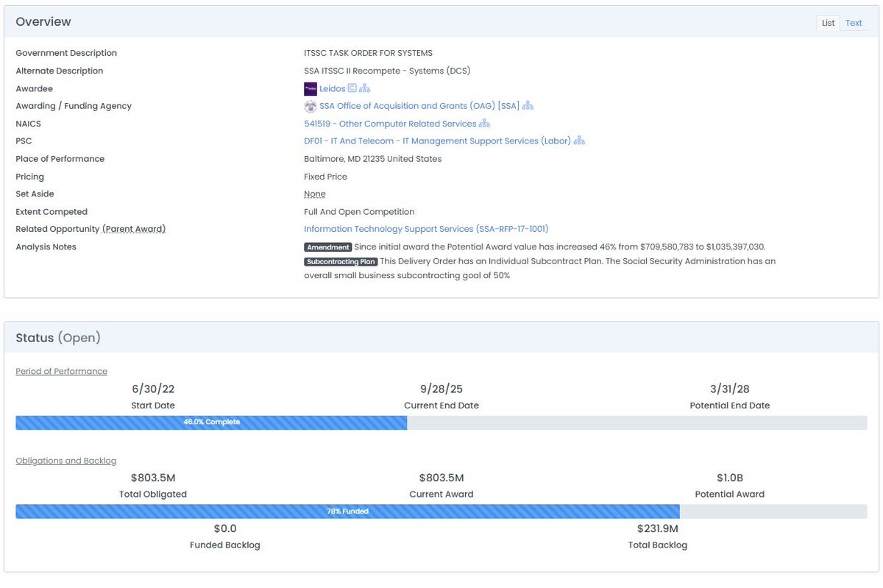The image size is (883, 588).
Task: Click the Amendment badge in Analysis Notes
Action: 327,247
